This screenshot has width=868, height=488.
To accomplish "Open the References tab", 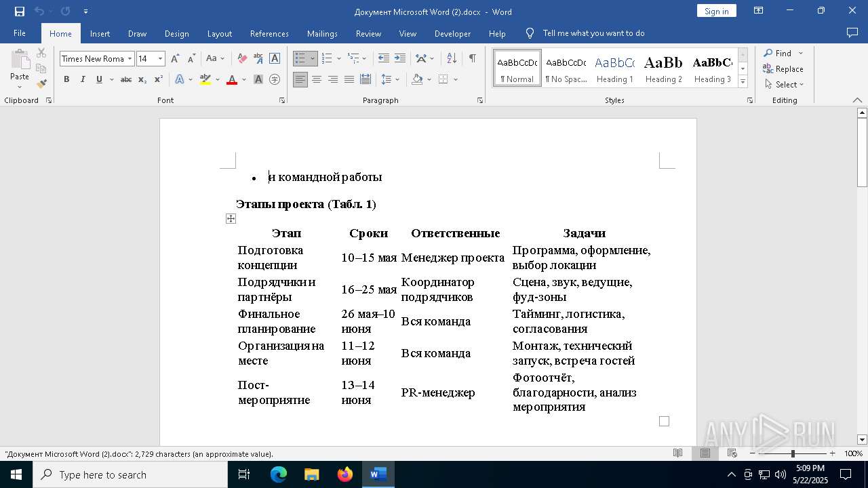I will point(269,33).
